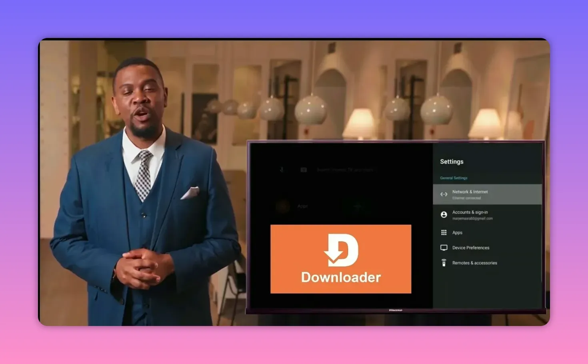Click the orange Downloader app banner
The width and height of the screenshot is (588, 364).
pyautogui.click(x=341, y=259)
